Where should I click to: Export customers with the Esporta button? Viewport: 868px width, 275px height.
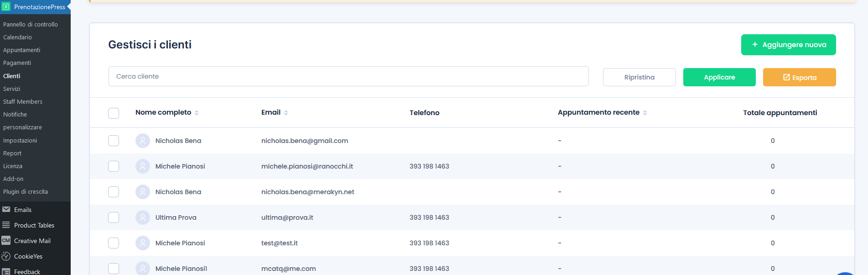click(x=799, y=77)
